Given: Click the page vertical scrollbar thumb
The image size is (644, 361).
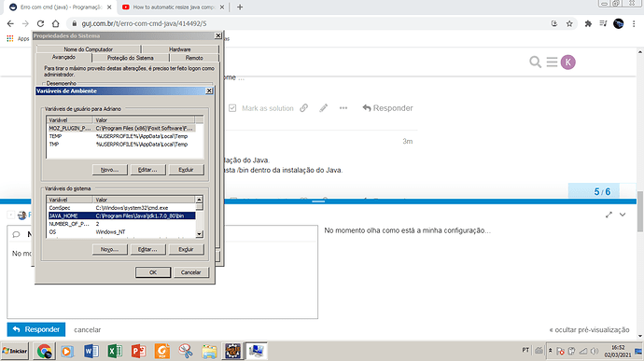Looking at the screenshot, I should click(640, 212).
